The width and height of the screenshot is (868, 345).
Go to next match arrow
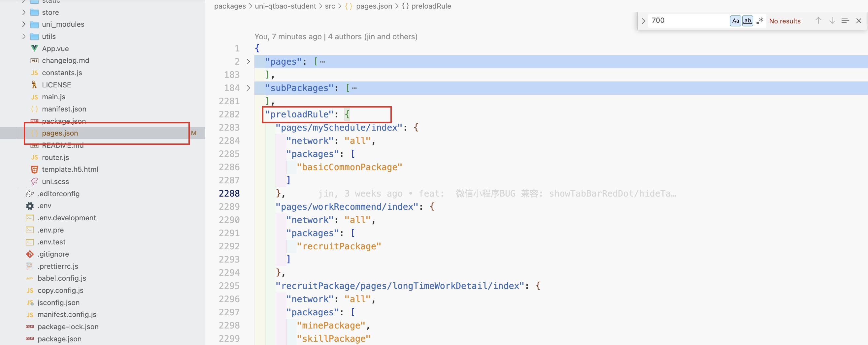click(x=832, y=20)
